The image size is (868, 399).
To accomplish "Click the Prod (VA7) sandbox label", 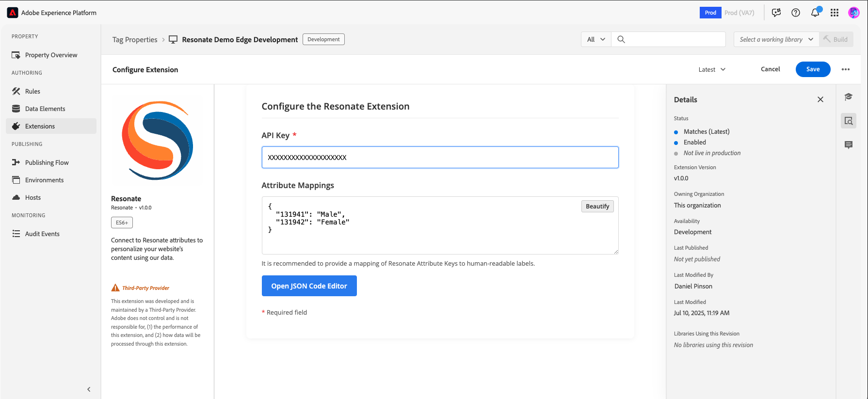I will (739, 13).
